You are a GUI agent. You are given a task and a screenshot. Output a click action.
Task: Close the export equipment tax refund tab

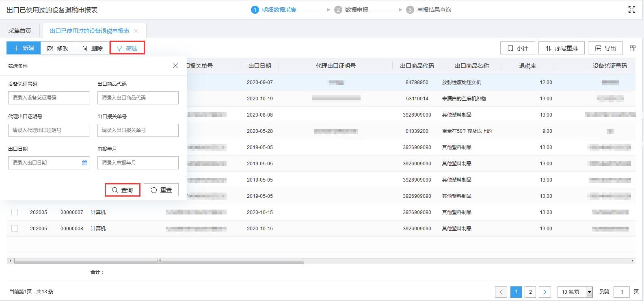pyautogui.click(x=136, y=31)
